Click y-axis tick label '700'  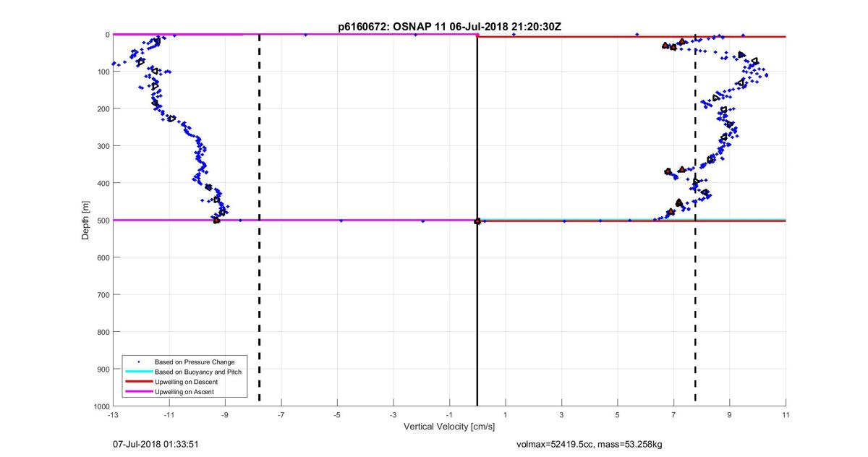pyautogui.click(x=104, y=295)
